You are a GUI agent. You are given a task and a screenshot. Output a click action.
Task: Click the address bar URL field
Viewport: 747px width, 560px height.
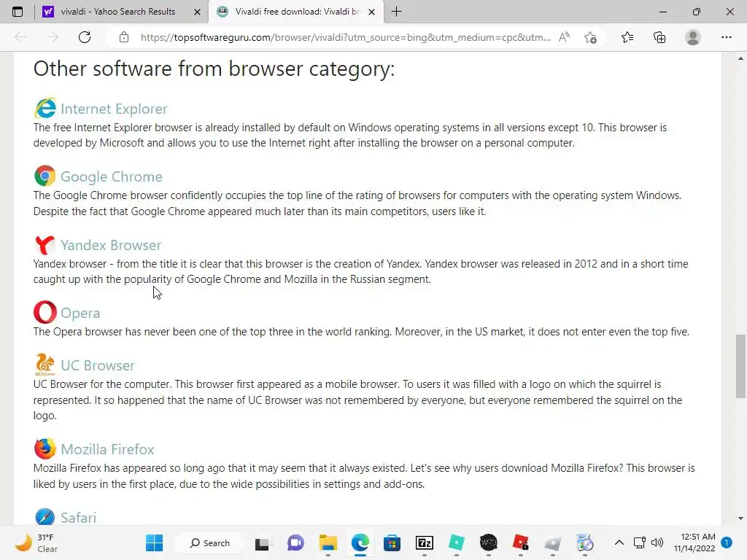tap(345, 37)
